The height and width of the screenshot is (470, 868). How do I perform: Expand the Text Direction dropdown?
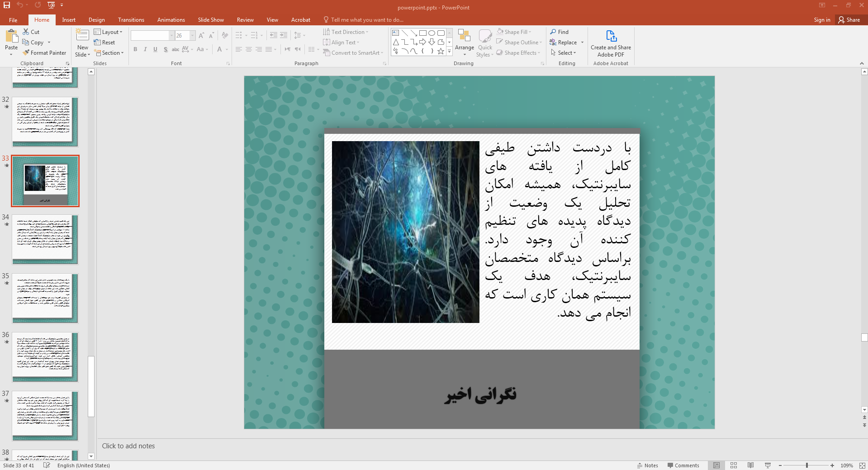(x=346, y=32)
